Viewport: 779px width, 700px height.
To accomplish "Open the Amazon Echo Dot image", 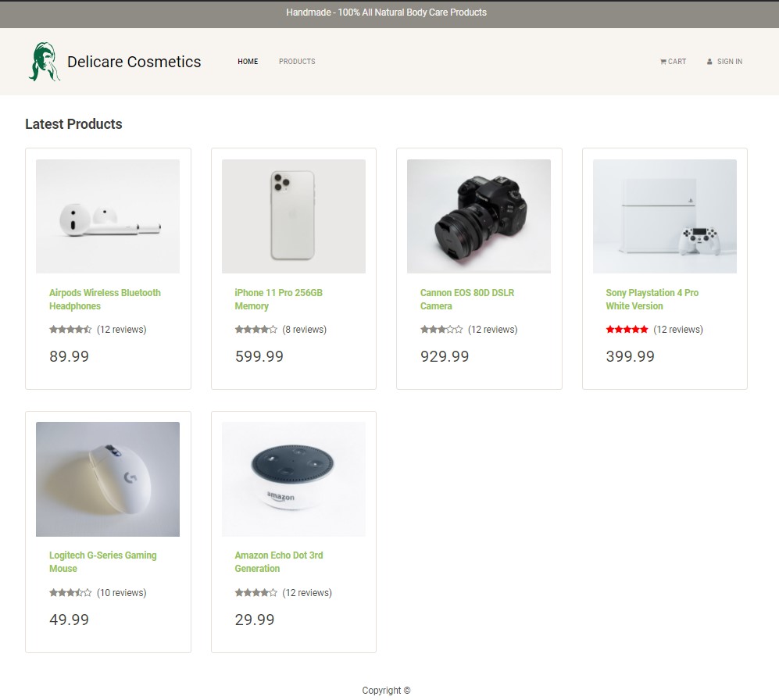I will point(294,479).
